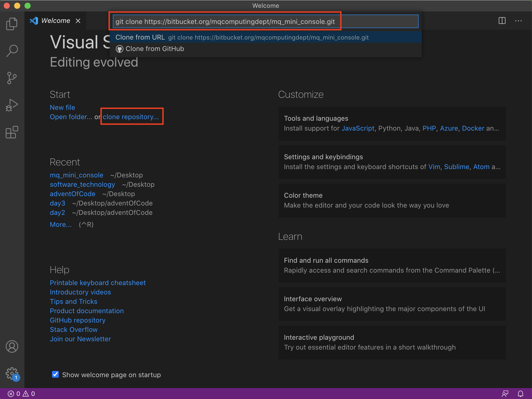Image resolution: width=532 pixels, height=399 pixels.
Task: Open Product documentation link
Action: pyautogui.click(x=87, y=311)
